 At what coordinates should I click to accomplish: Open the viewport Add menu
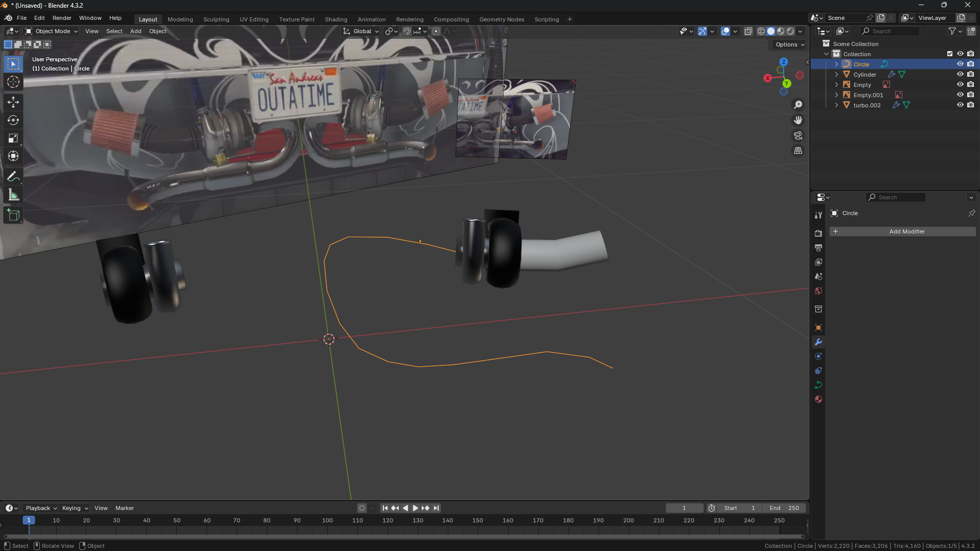coord(135,31)
